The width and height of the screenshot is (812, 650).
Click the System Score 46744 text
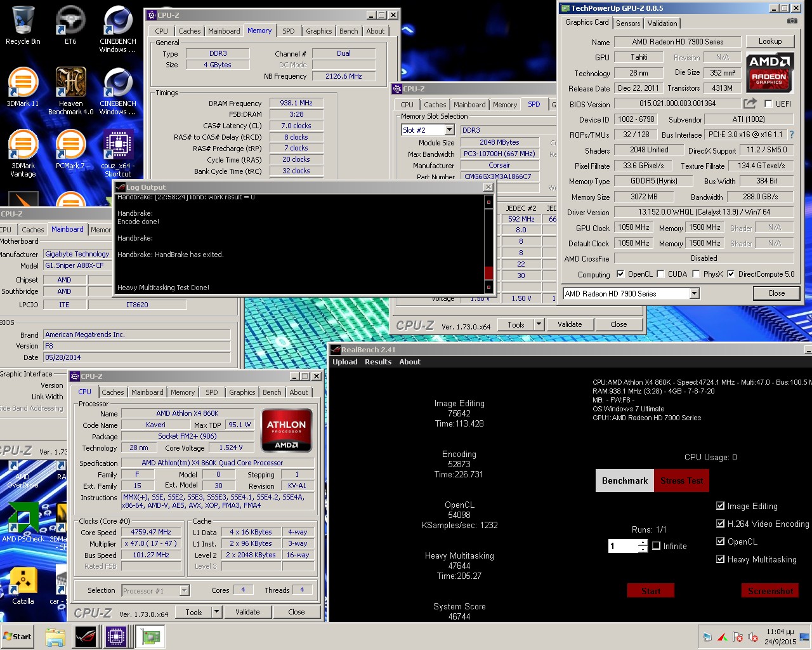click(459, 611)
